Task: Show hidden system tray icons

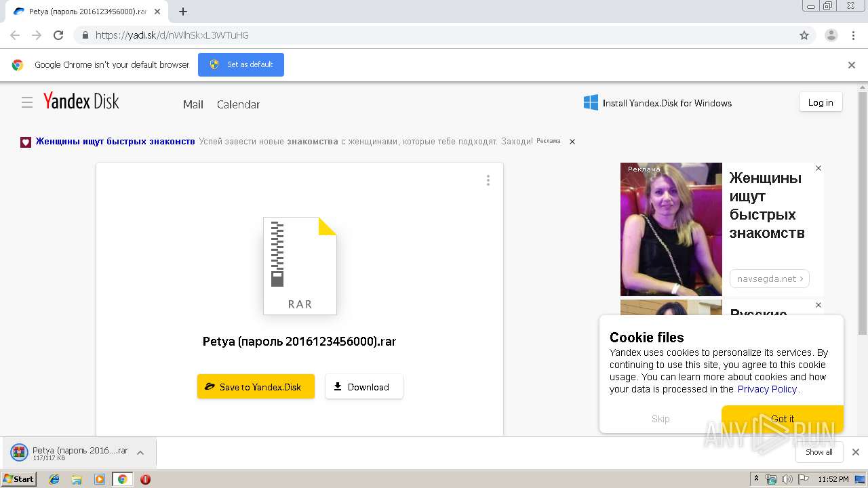Action: (756, 479)
